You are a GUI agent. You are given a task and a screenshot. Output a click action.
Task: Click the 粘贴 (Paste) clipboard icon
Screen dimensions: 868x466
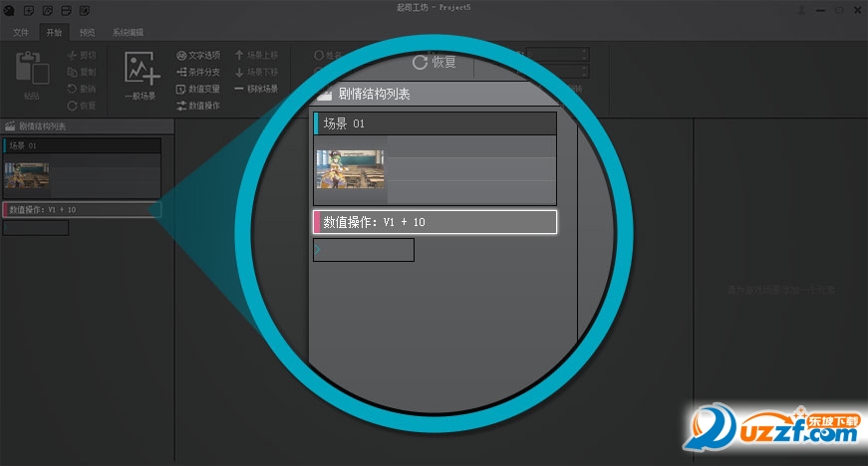point(31,72)
